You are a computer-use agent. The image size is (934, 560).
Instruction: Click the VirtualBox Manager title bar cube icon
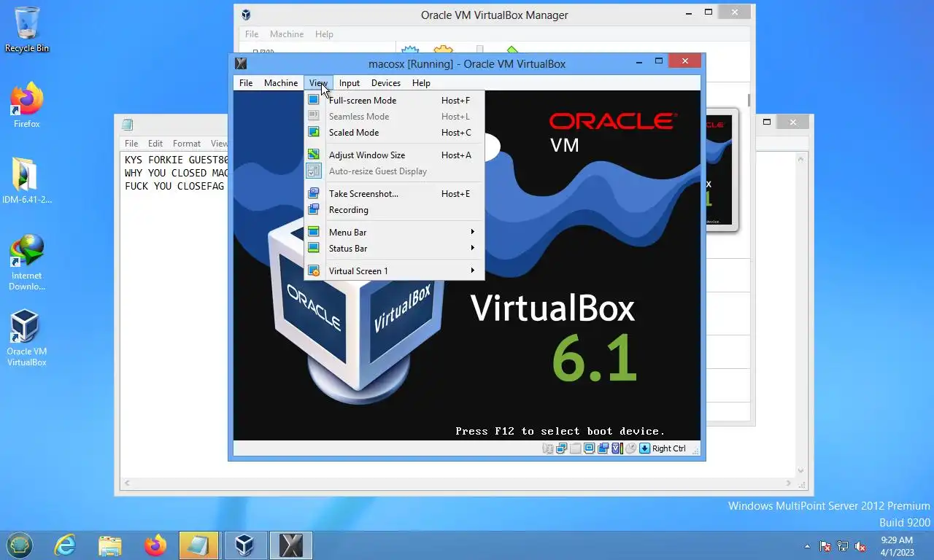click(x=247, y=15)
